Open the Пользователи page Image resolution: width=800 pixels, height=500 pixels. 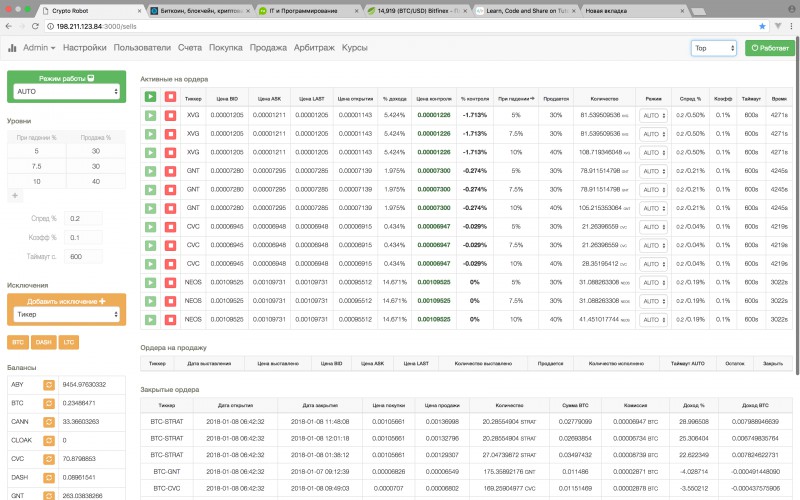point(142,47)
